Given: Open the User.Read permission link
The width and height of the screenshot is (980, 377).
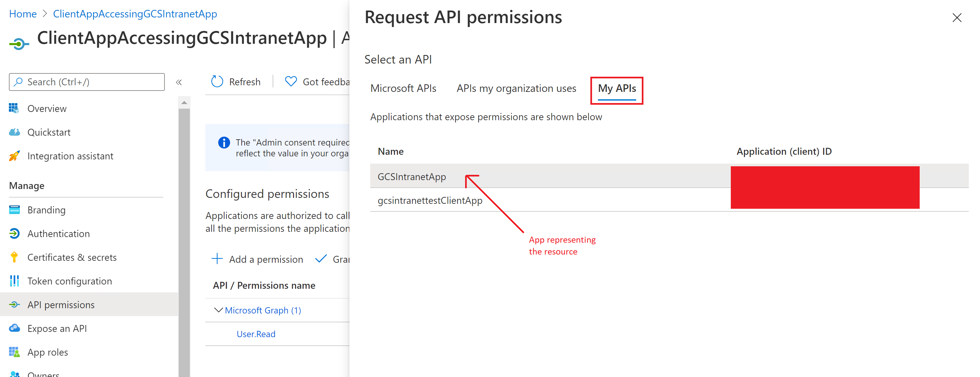Looking at the screenshot, I should point(256,334).
